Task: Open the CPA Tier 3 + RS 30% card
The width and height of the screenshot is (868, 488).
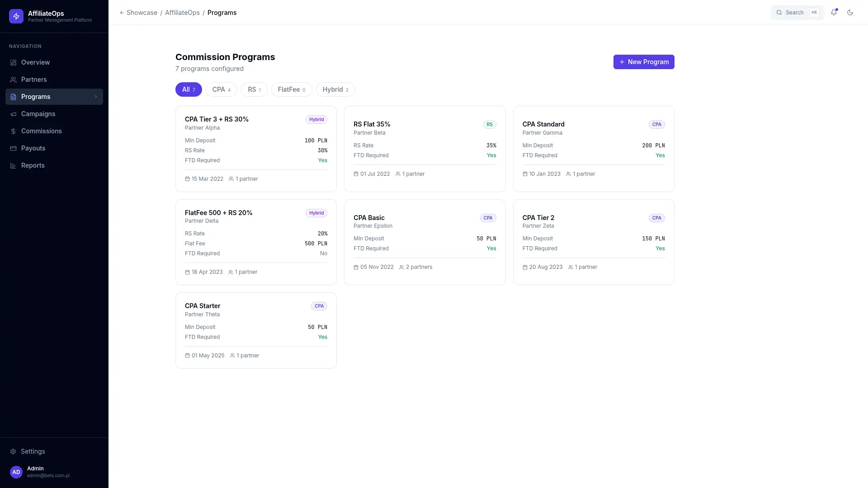Action: (x=256, y=149)
